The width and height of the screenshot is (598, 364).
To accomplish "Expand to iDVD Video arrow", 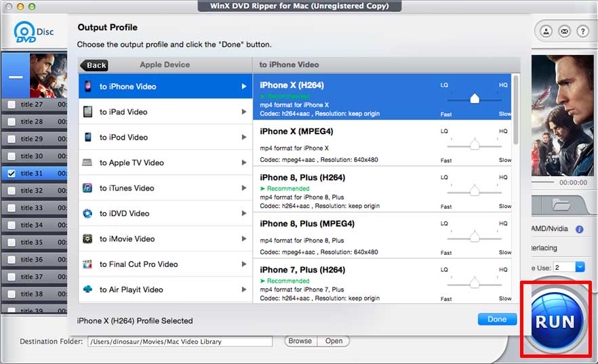I will (244, 214).
